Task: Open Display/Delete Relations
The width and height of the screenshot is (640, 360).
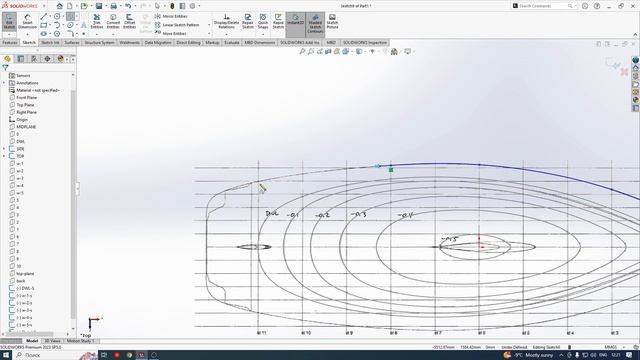Action: click(x=227, y=21)
